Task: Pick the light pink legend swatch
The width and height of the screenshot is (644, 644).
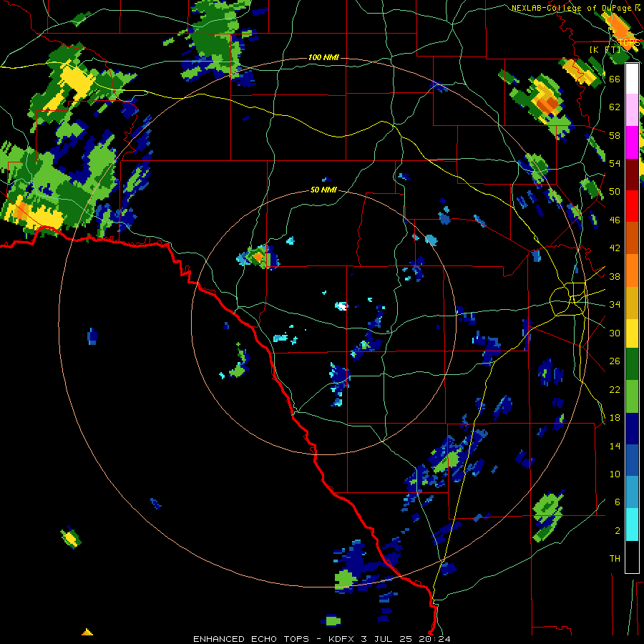Action: coord(632,109)
